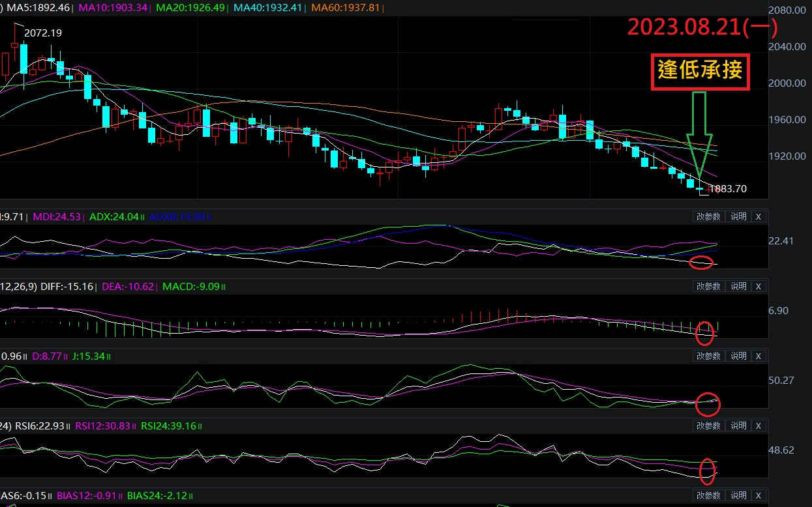This screenshot has width=812, height=507.
Task: Click the small bars icon after ADXR:19.90
Action: click(x=209, y=217)
